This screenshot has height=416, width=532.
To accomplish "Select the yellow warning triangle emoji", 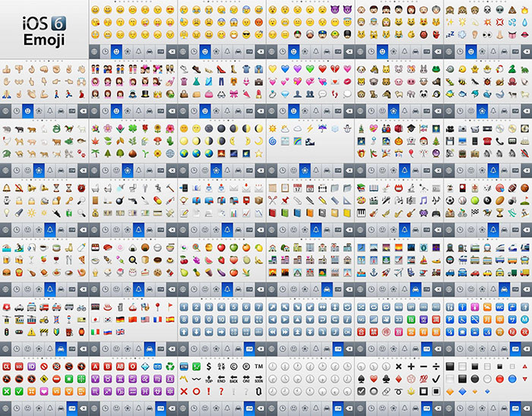I will click(32, 332).
